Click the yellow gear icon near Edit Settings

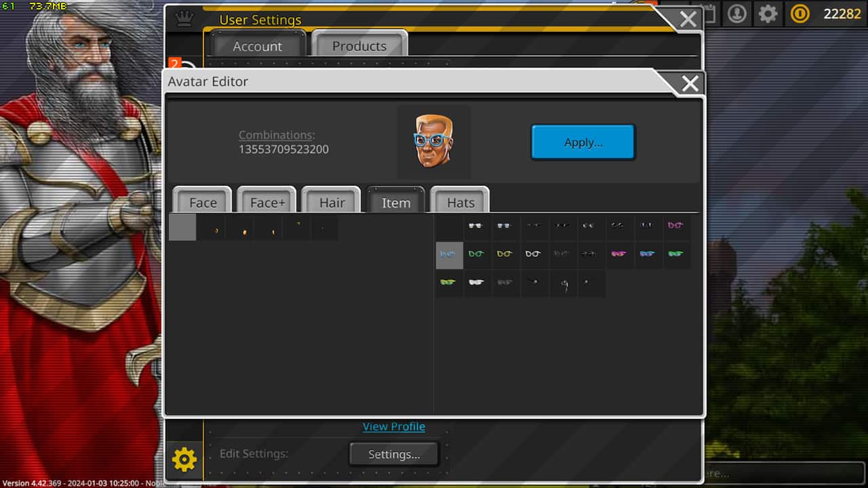[x=184, y=460]
